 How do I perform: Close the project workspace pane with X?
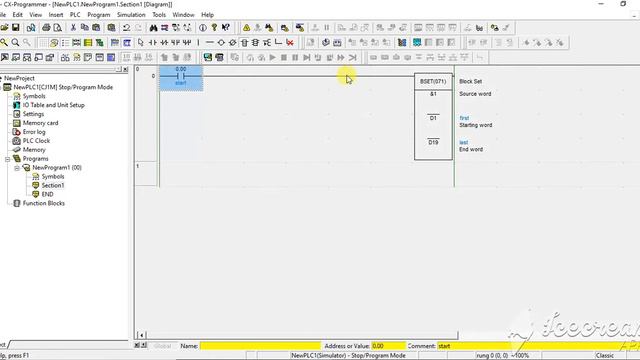pyautogui.click(x=125, y=69)
